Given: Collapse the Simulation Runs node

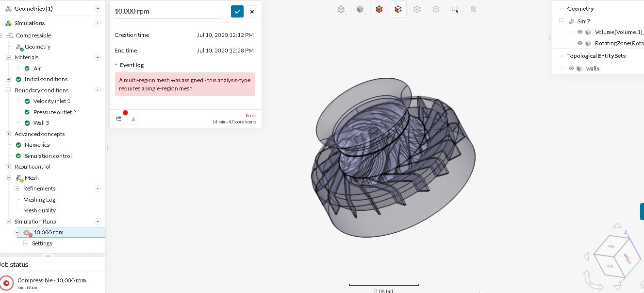Looking at the screenshot, I should [8, 222].
